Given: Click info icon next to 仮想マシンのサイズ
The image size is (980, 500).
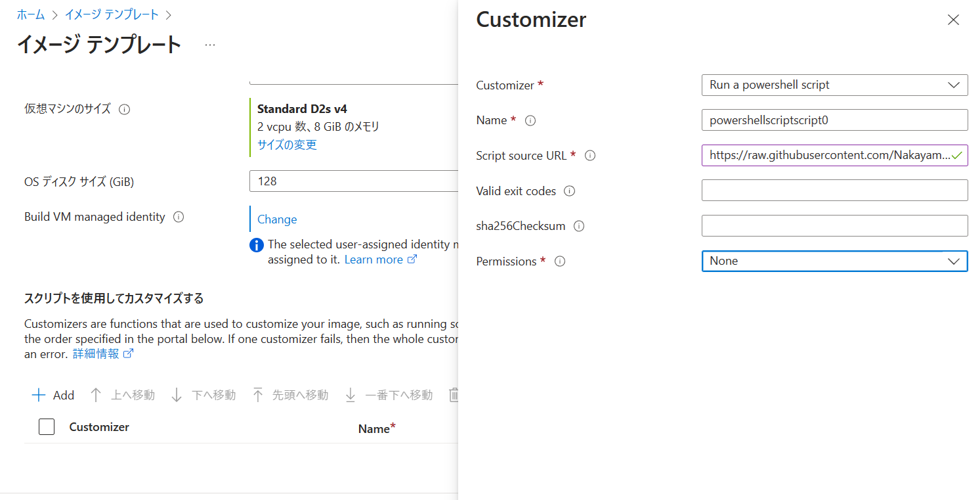Looking at the screenshot, I should pyautogui.click(x=124, y=110).
